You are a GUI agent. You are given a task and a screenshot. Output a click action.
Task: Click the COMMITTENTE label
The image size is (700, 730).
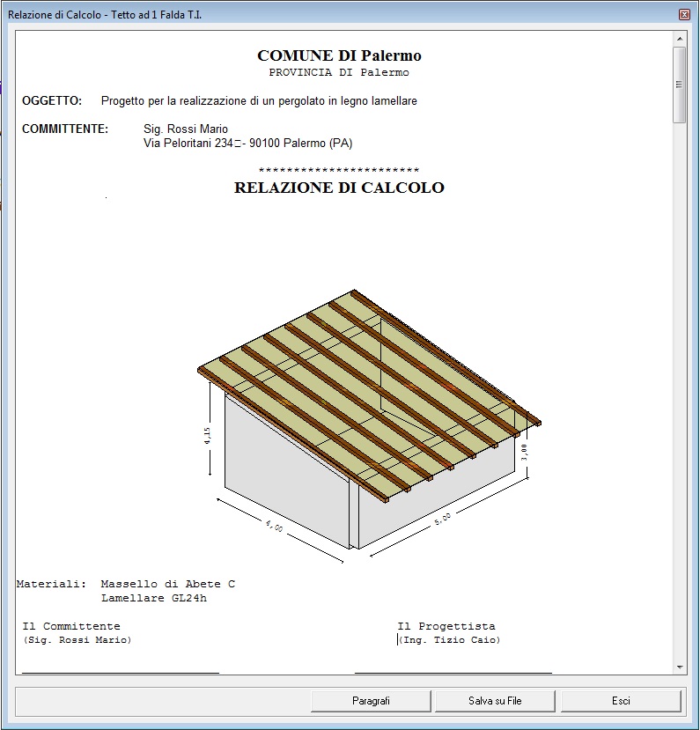pos(65,129)
